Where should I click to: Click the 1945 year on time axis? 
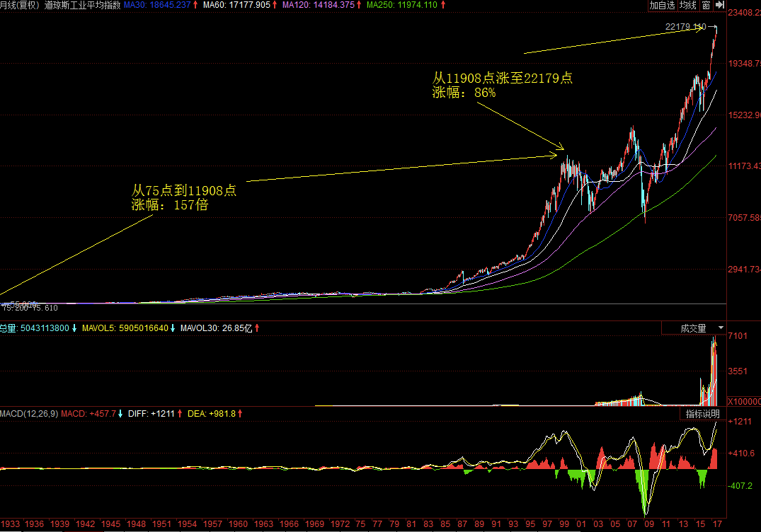(110, 524)
